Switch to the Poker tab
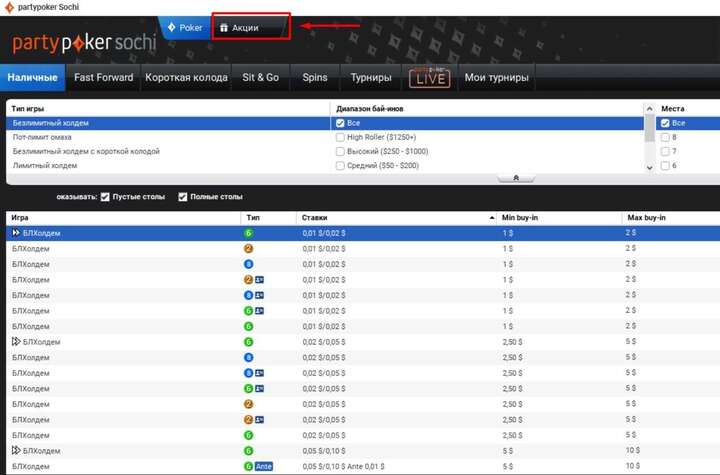This screenshot has height=475, width=720. [x=185, y=28]
